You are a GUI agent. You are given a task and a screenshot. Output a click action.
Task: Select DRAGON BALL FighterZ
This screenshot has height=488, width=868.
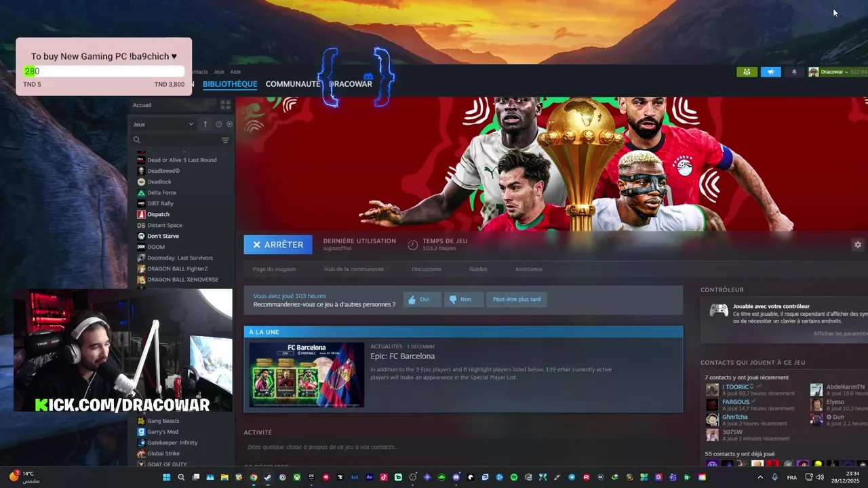[177, 268]
